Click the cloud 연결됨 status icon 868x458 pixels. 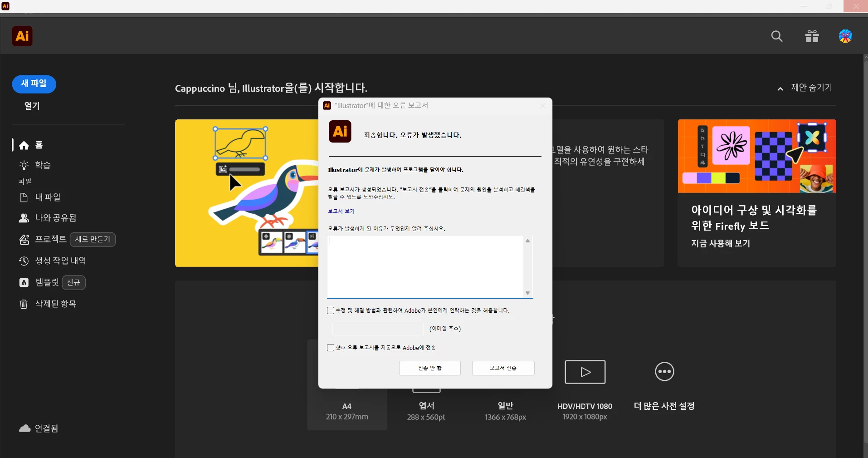[25, 428]
